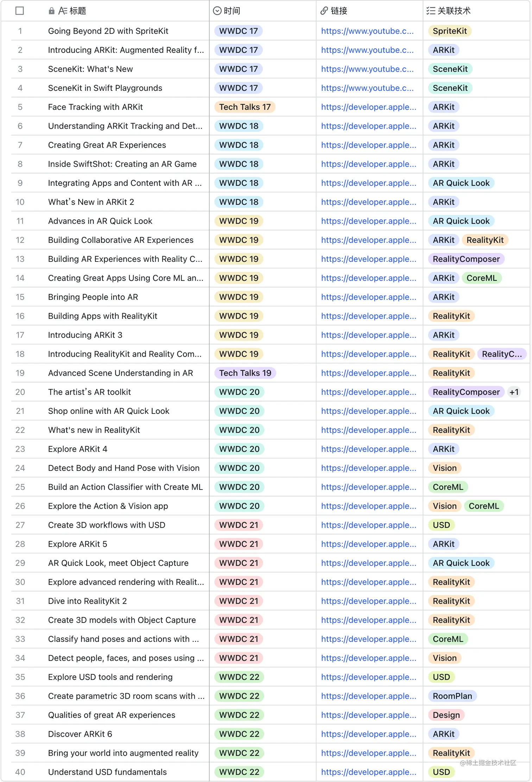Open link for Understand USD fundamentals

coord(369,772)
